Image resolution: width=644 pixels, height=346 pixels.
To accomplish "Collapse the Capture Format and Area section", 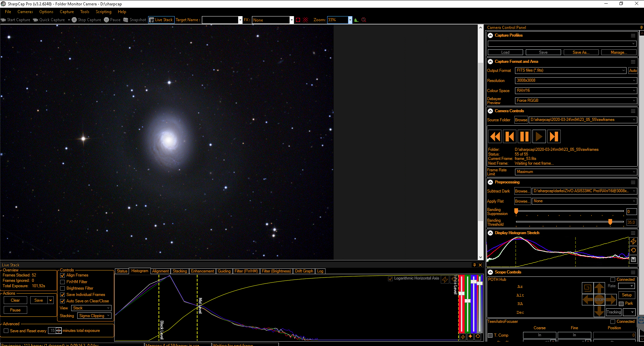I will (490, 62).
